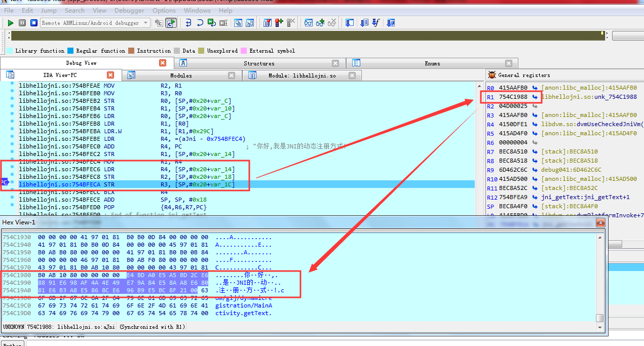Open the File menu
Image resolution: width=644 pixels, height=346 pixels.
click(9, 10)
